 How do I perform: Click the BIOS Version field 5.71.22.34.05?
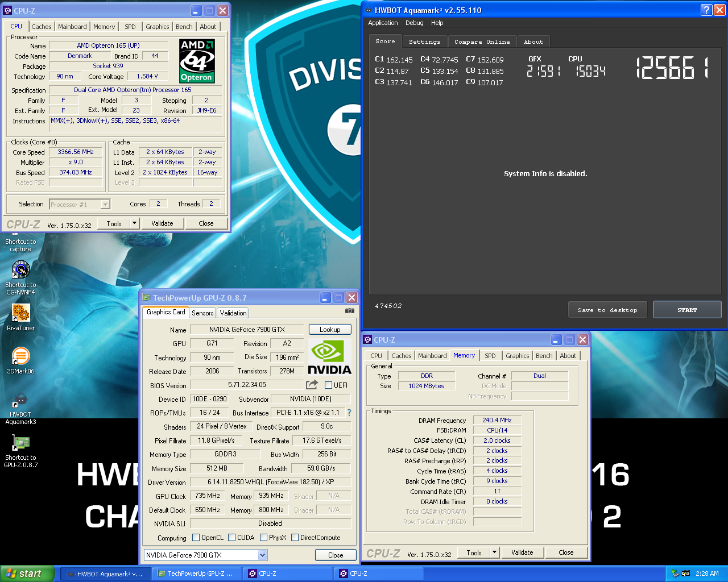247,385
